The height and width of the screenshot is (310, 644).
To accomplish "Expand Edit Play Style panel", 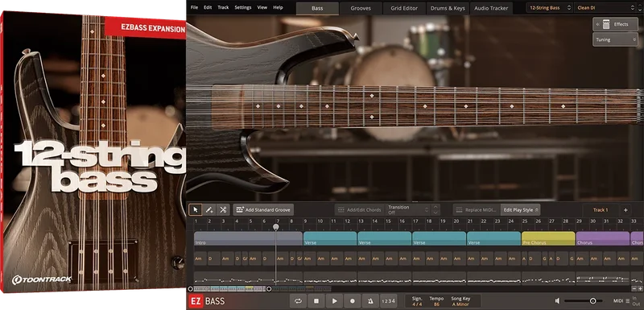I will click(x=520, y=210).
